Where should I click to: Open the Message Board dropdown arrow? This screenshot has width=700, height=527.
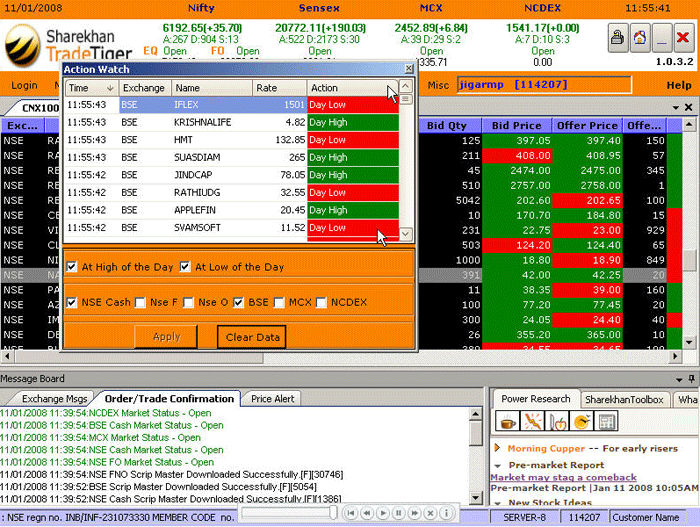pos(679,380)
